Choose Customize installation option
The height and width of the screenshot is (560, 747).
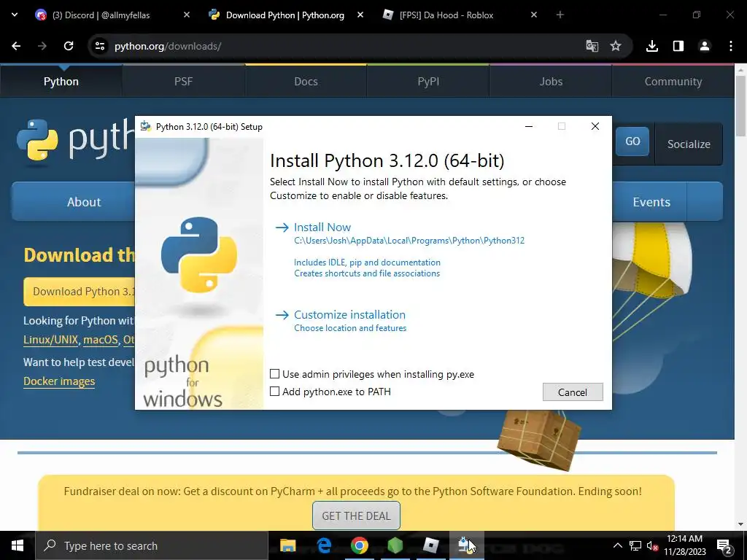pos(349,315)
